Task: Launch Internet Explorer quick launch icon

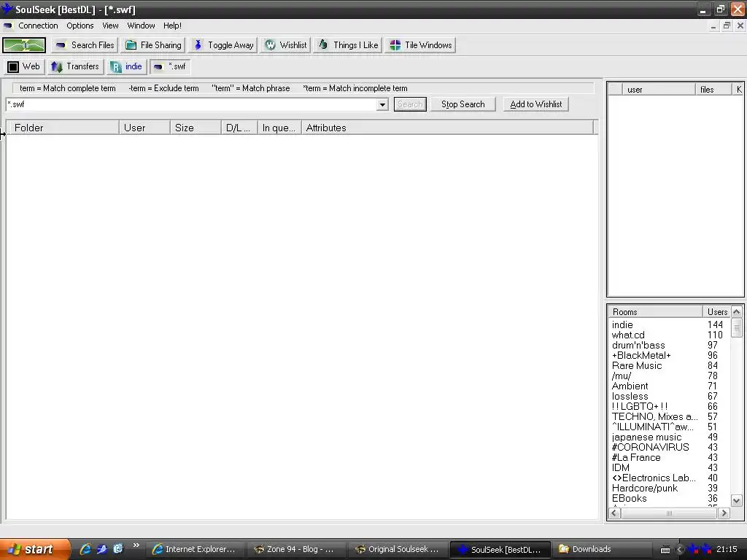Action: tap(85, 549)
